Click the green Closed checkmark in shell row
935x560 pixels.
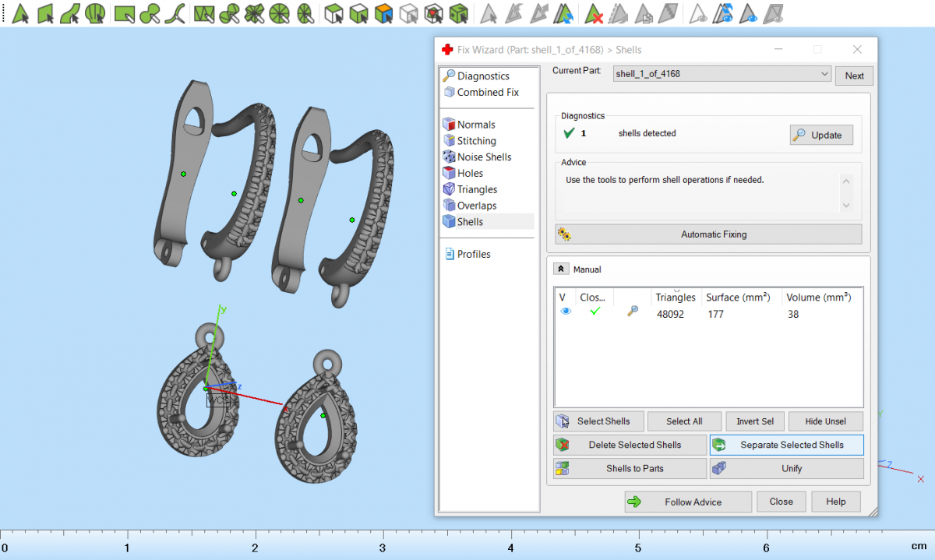point(595,311)
